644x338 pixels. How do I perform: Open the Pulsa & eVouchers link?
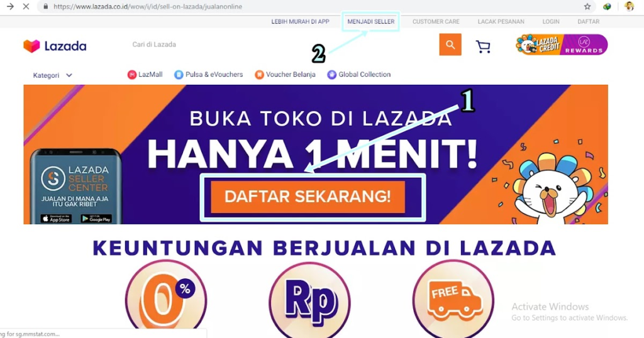[x=209, y=75]
